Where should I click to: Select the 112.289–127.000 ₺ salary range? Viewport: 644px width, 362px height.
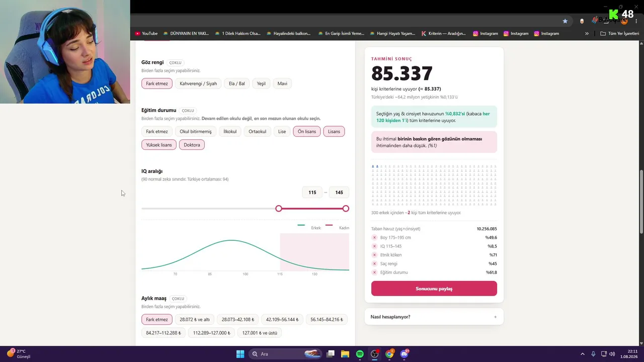coord(211,333)
